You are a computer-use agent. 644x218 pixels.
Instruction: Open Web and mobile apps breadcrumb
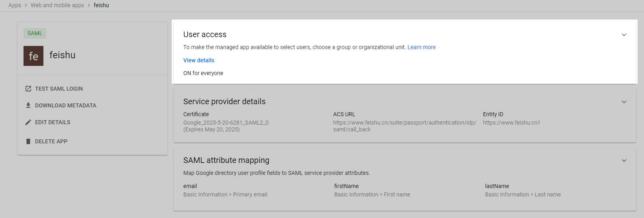pos(57,5)
